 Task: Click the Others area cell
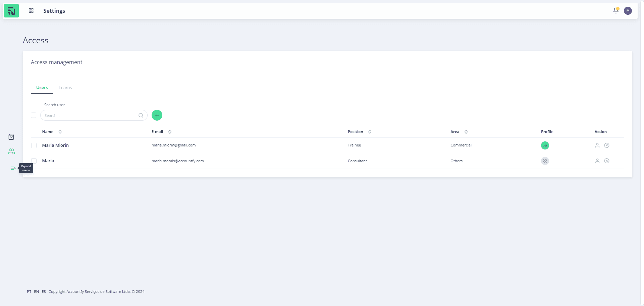point(457,161)
